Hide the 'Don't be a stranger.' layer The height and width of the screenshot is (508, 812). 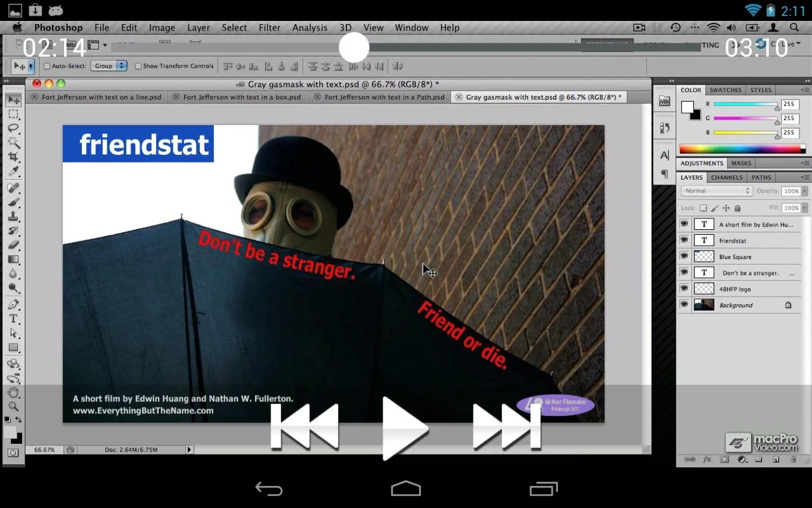point(684,272)
